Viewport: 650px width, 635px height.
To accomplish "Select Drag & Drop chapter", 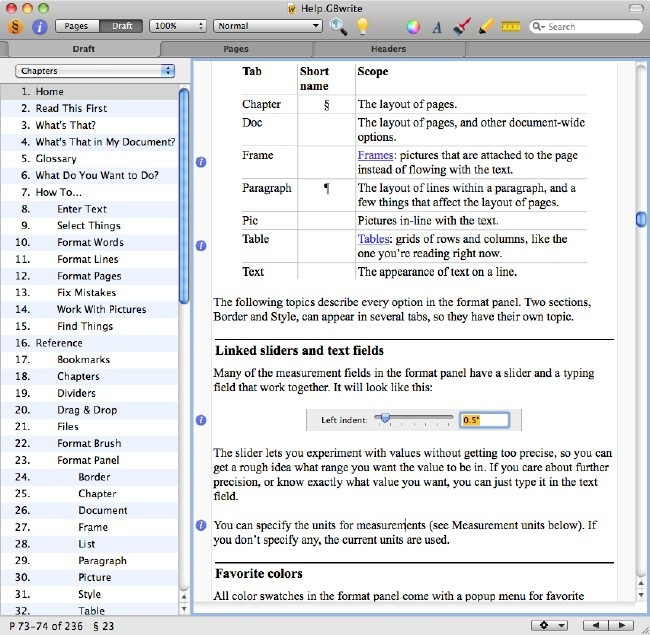I will tap(90, 410).
